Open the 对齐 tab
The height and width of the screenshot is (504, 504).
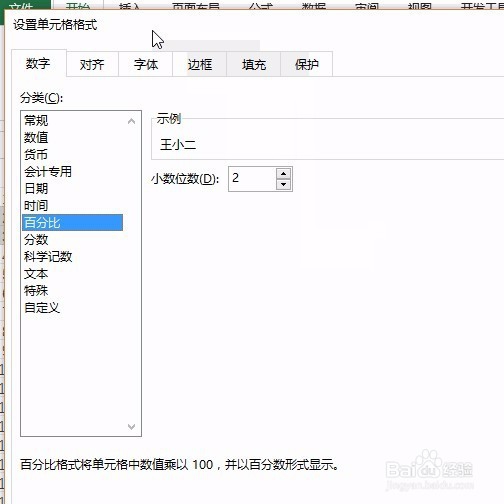tap(92, 64)
